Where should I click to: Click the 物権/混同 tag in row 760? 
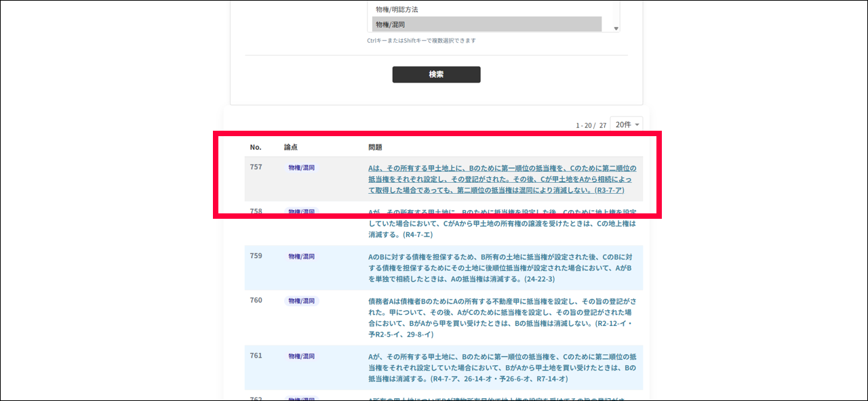(301, 301)
